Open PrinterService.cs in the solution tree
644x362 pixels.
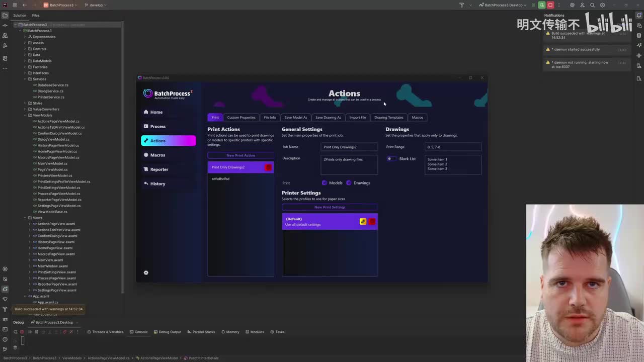click(51, 97)
